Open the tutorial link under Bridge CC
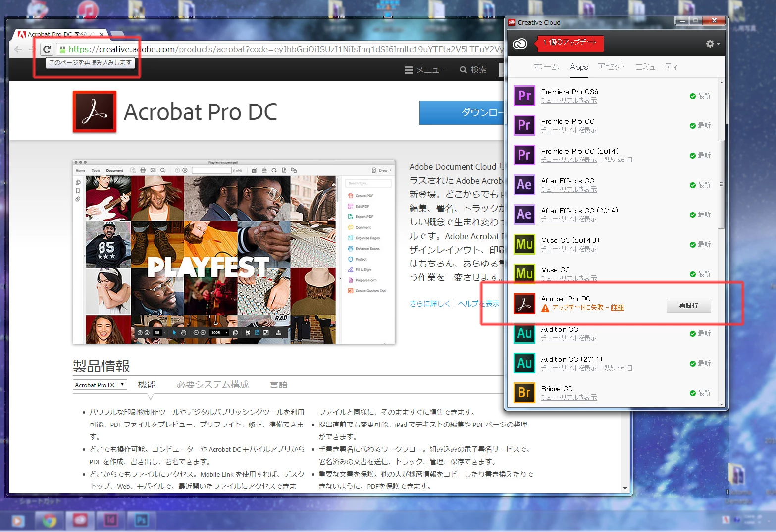Image resolution: width=776 pixels, height=532 pixels. 569,398
